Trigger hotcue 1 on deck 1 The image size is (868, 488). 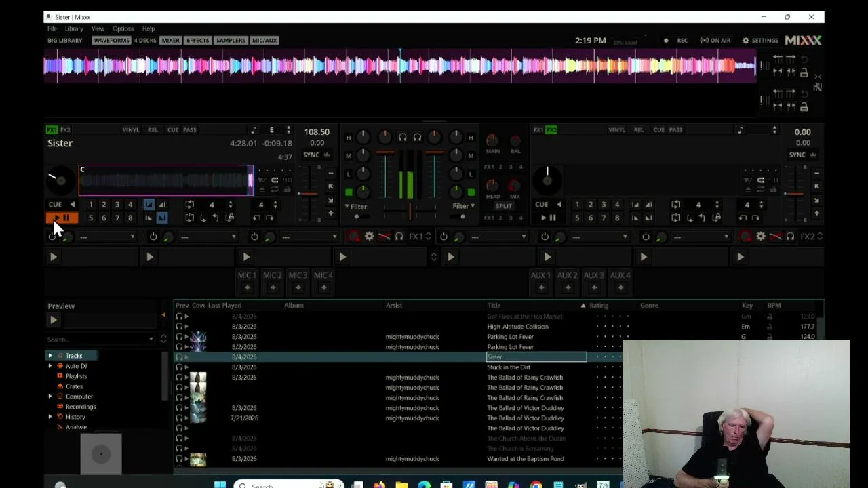click(90, 204)
